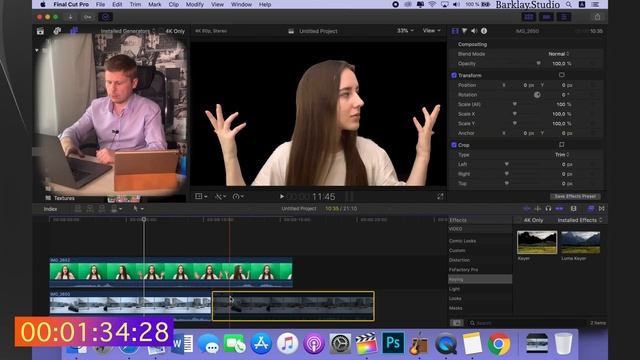Viewport: 640px width, 360px height.
Task: Open the audio inspector speaker icon
Action: click(474, 31)
